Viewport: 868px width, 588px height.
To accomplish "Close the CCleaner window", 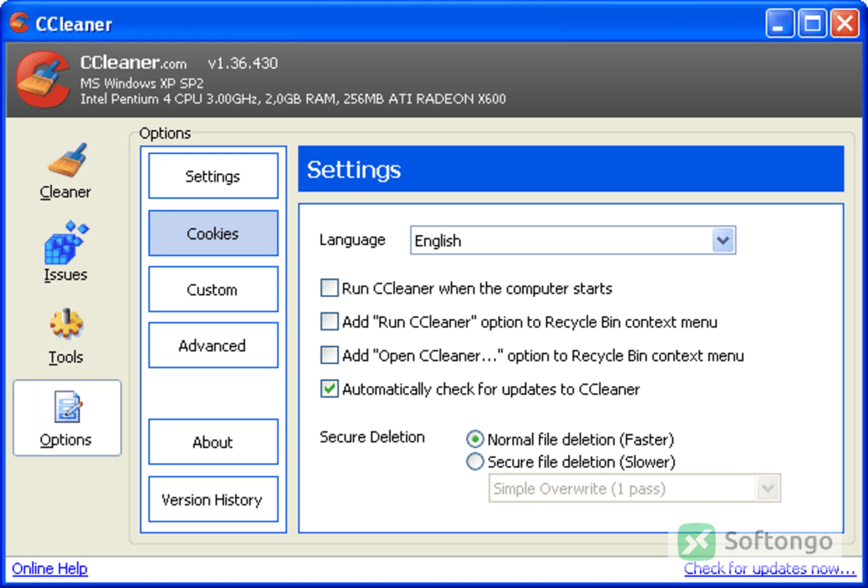I will coord(845,23).
